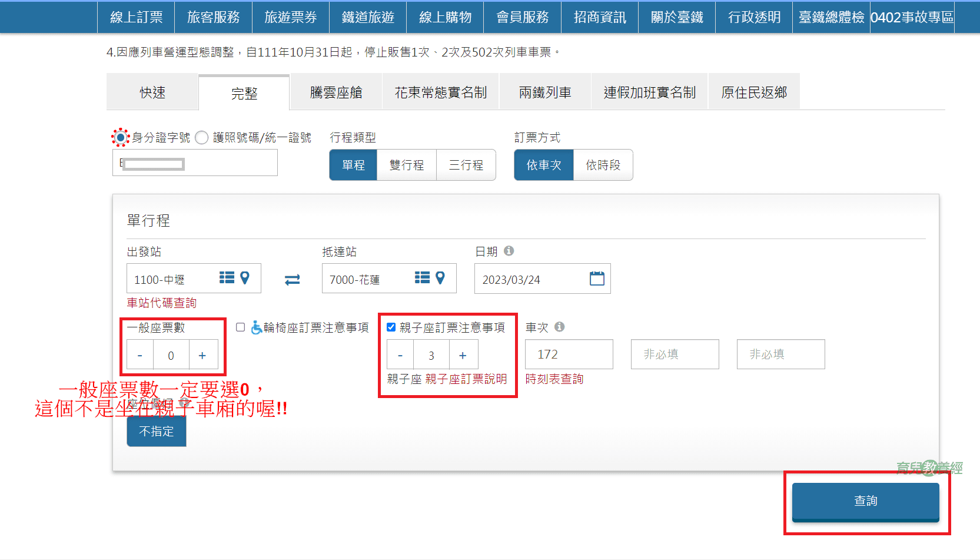
Task: Open departure station list icon
Action: coord(227,278)
